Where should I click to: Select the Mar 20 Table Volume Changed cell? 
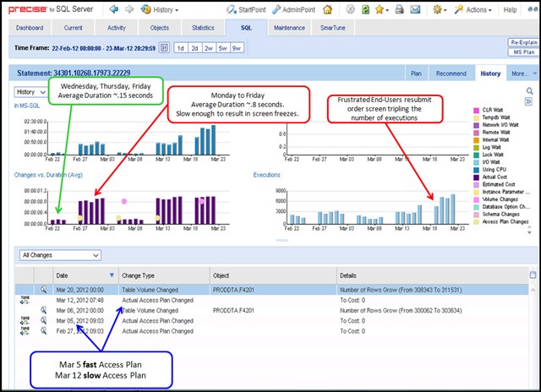(164, 290)
